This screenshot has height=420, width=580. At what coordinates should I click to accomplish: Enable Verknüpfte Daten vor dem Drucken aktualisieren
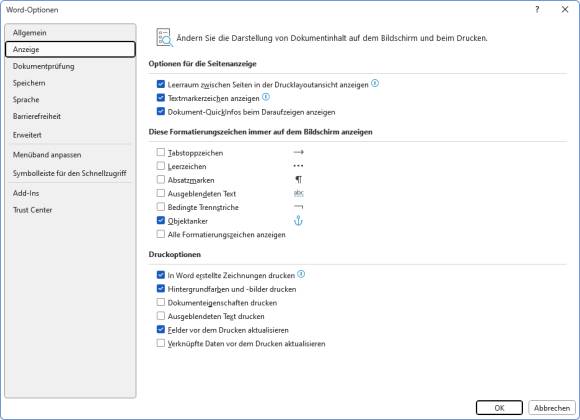tap(161, 343)
